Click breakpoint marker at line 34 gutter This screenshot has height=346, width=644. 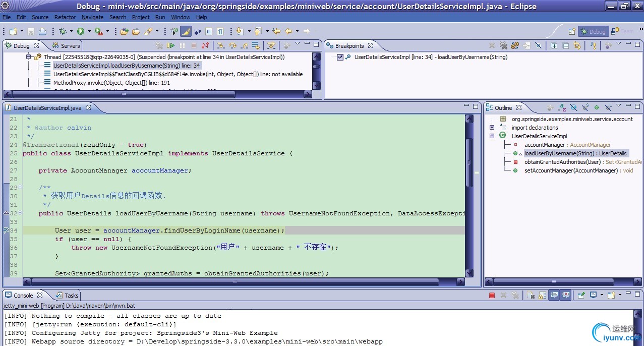[6, 230]
